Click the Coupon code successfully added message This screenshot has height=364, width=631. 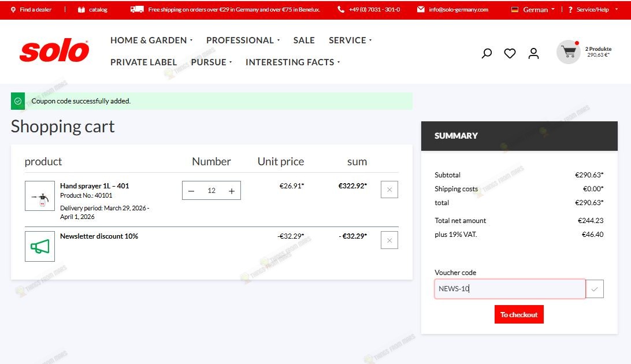point(81,101)
